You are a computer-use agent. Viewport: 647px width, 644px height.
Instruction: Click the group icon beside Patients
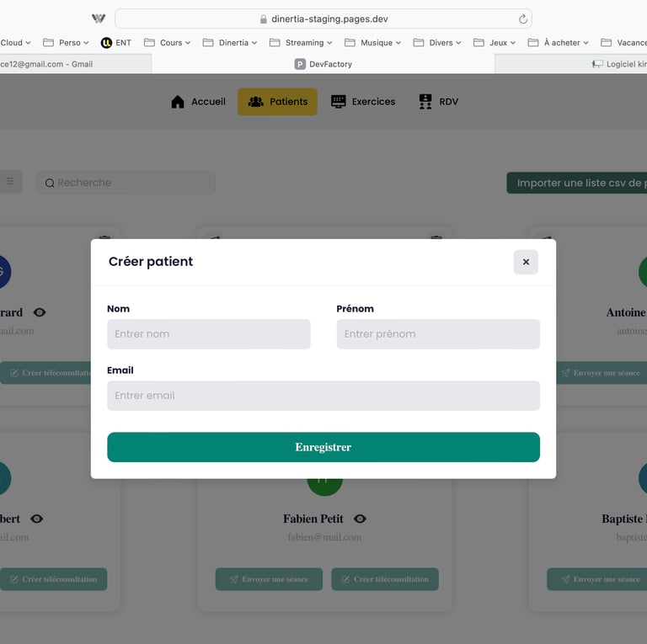coord(256,101)
